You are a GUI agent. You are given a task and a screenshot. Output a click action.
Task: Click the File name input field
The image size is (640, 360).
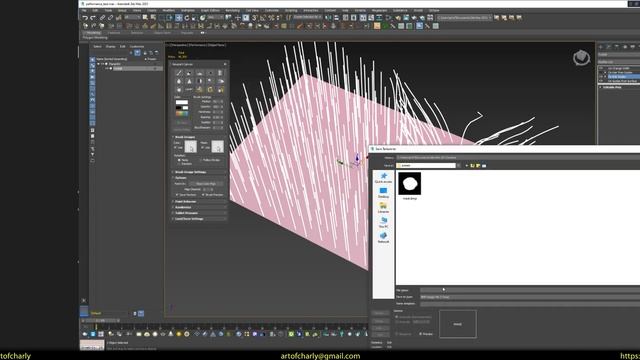[x=530, y=291]
